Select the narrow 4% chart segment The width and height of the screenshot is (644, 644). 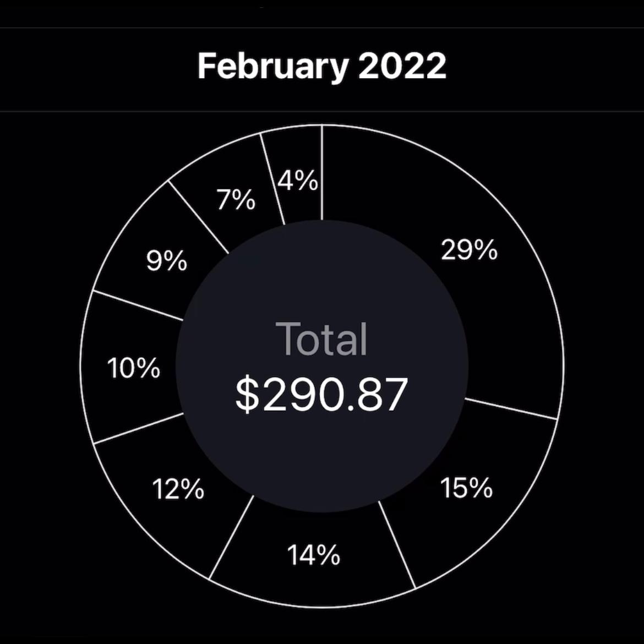click(298, 180)
